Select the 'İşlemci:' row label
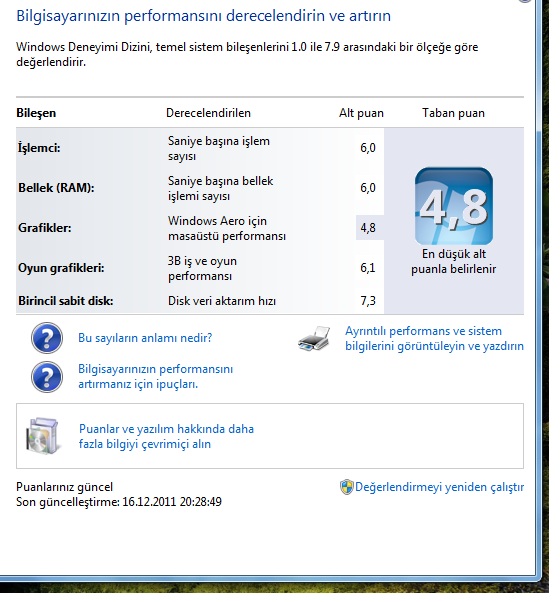The height and width of the screenshot is (602, 560). click(x=39, y=148)
